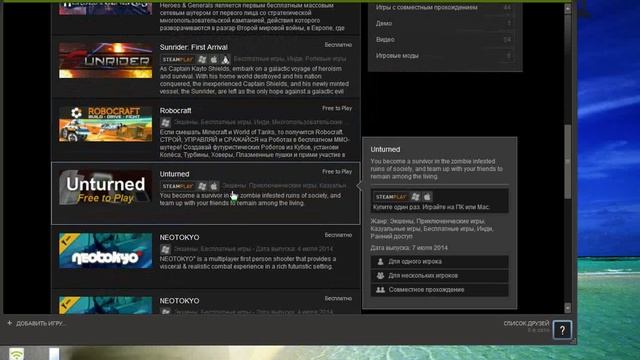Click the Mac icon in Unturned list row

pyautogui.click(x=213, y=186)
